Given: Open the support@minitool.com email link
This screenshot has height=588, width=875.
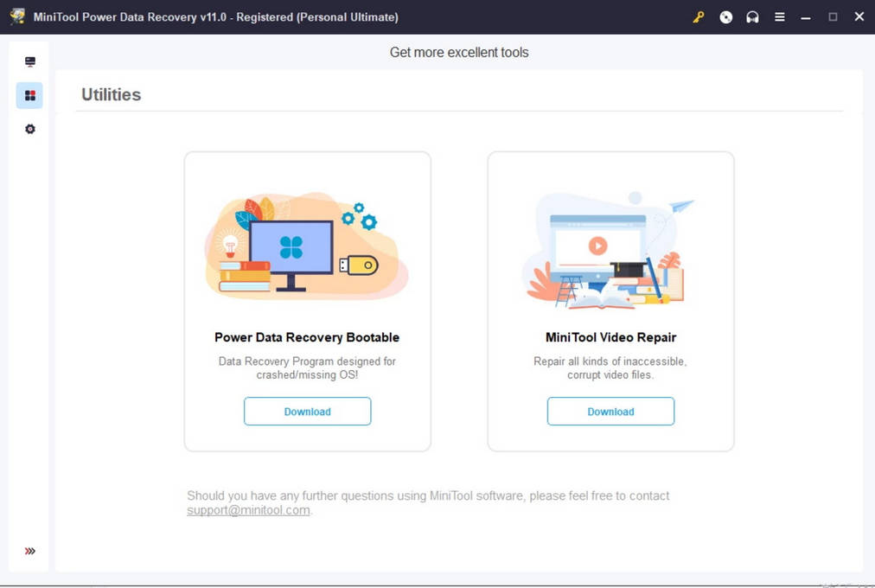Looking at the screenshot, I should tap(248, 510).
